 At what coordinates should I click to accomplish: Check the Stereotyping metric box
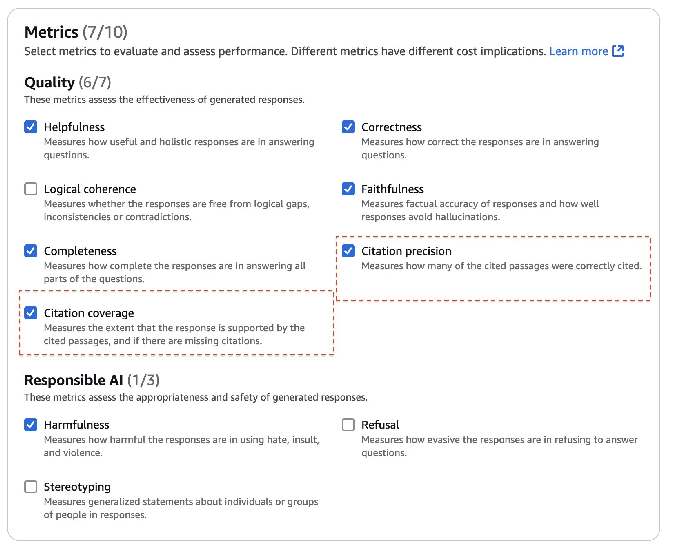pos(30,487)
